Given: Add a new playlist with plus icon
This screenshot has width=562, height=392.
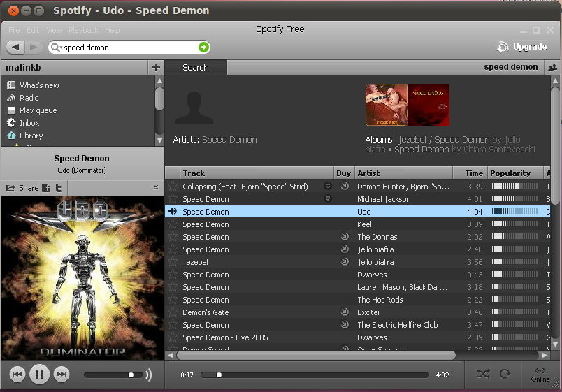Looking at the screenshot, I should (x=155, y=68).
